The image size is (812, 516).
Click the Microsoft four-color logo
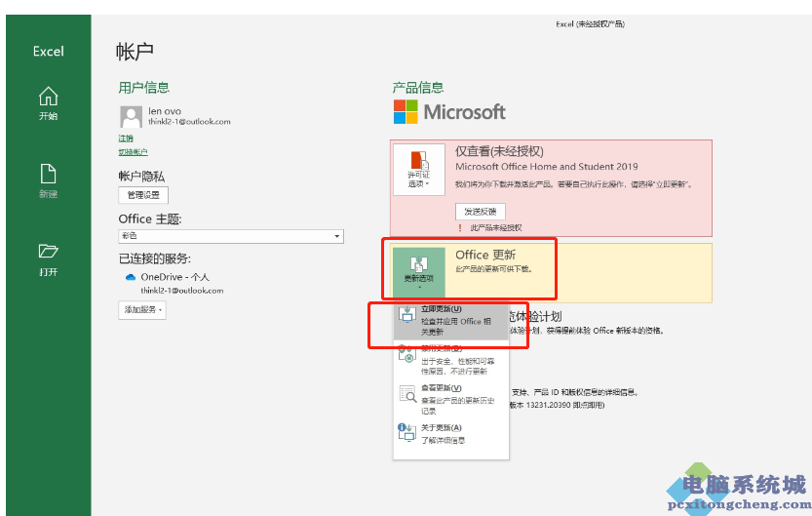(406, 112)
